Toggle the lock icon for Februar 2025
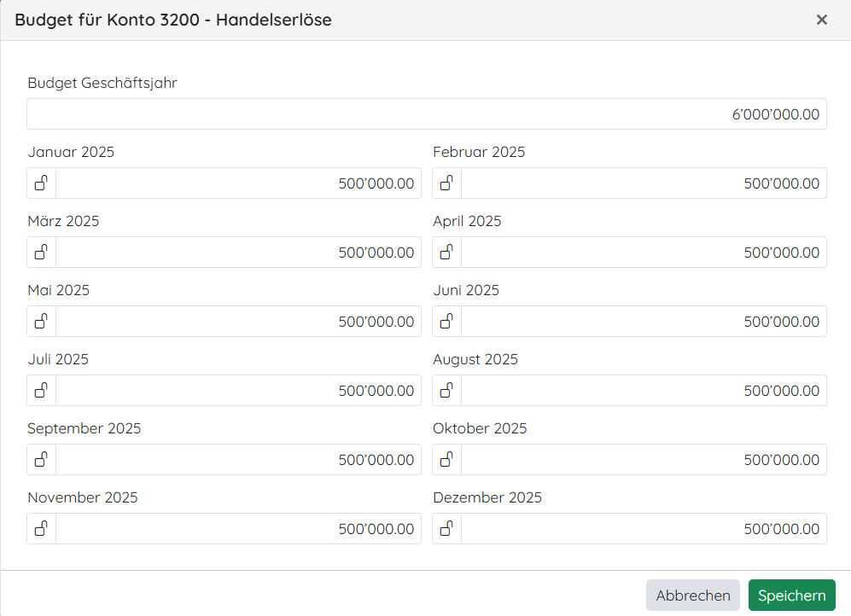Image resolution: width=851 pixels, height=616 pixels. [446, 183]
